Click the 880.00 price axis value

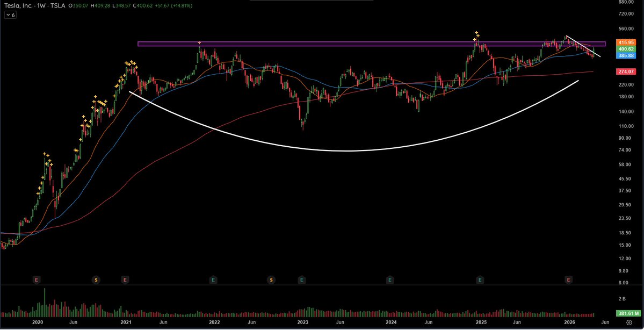[x=626, y=2]
